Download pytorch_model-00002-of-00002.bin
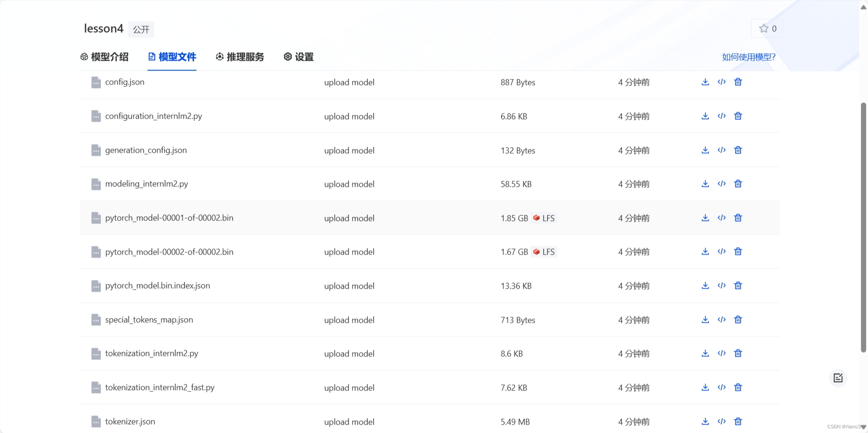Screen dimensions: 868x433 [x=705, y=251]
